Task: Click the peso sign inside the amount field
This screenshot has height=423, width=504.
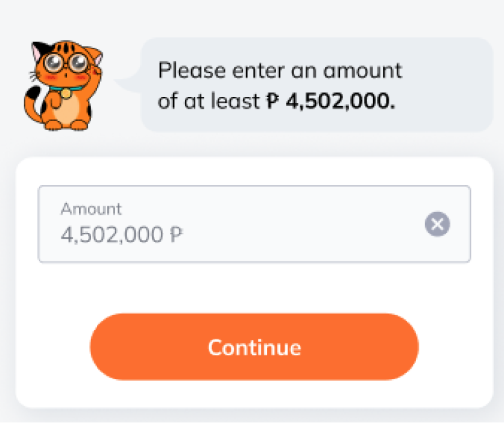Action: click(176, 235)
